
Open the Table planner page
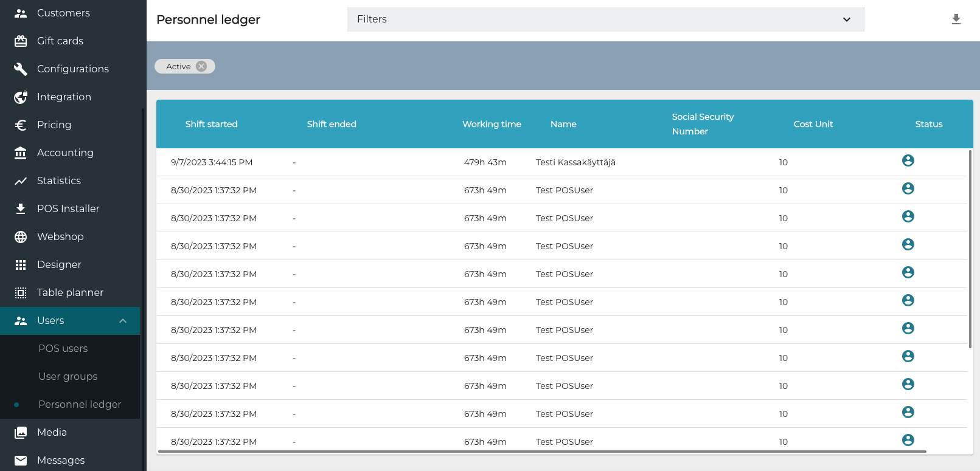click(70, 292)
